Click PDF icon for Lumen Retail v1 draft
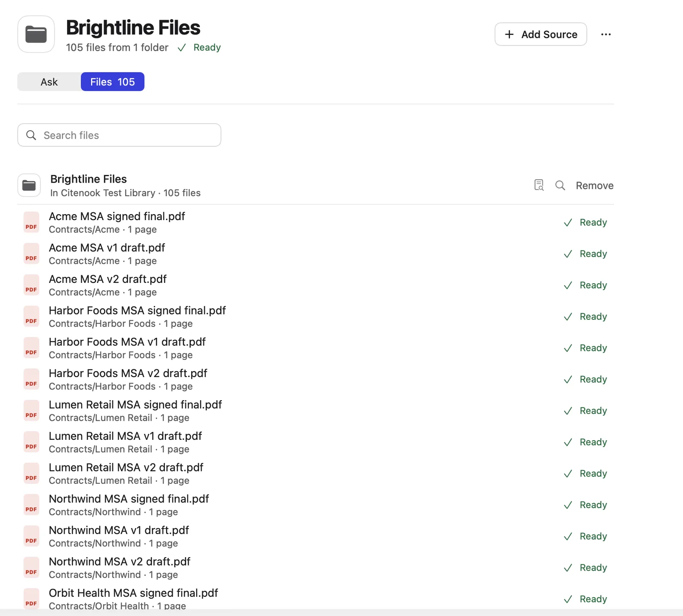Viewport: 683px width, 616px height. tap(31, 442)
